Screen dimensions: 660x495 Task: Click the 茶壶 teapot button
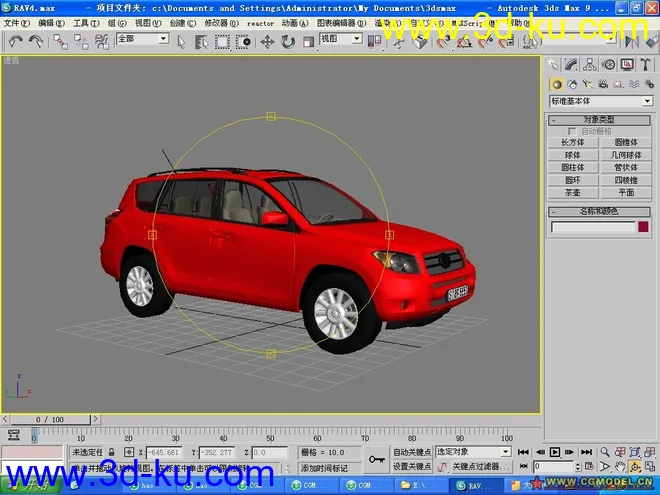pos(573,193)
